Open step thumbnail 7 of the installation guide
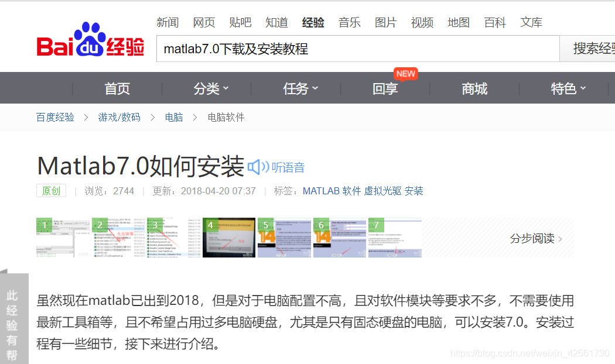The width and height of the screenshot is (615, 364). click(394, 238)
